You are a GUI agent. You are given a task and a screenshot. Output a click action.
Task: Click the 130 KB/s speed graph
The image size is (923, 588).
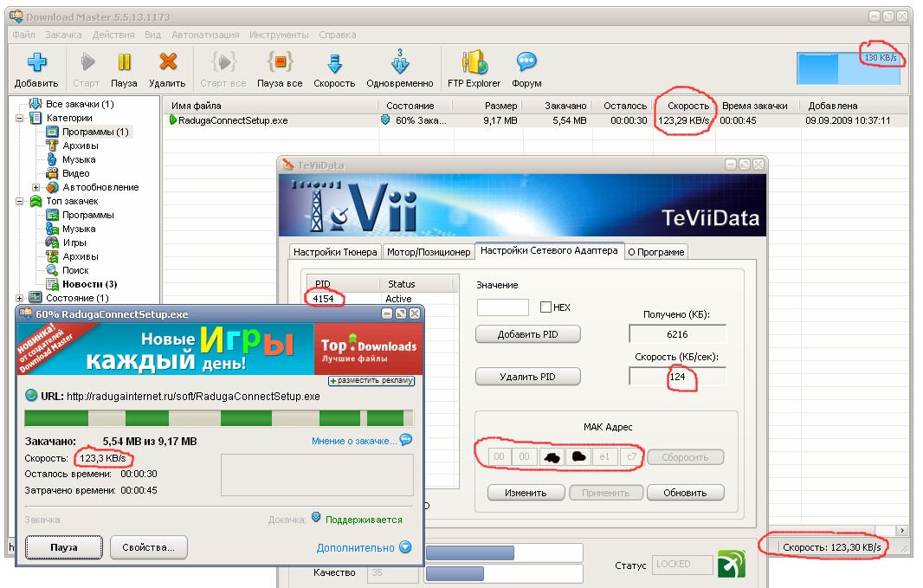point(849,68)
